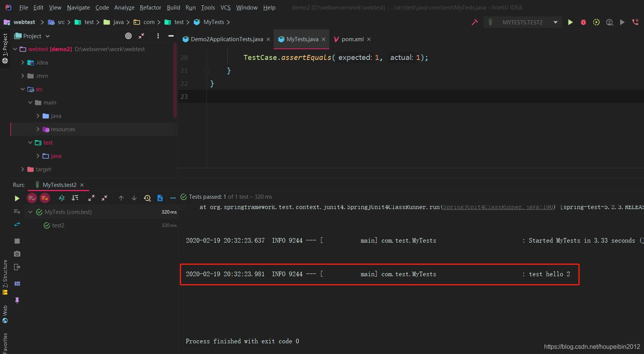This screenshot has height=354, width=644.
Task: Open the Navigate menu
Action: point(78,8)
